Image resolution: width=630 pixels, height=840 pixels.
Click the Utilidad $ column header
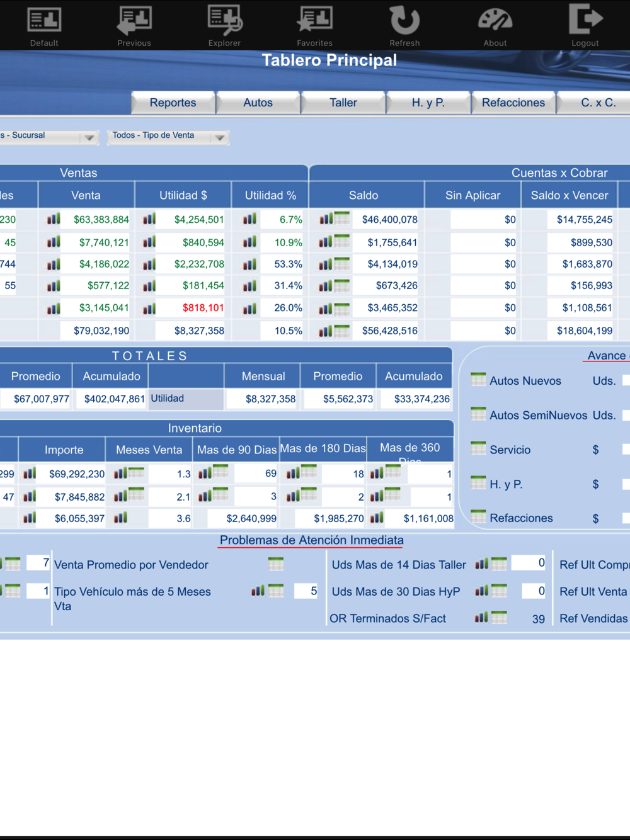tap(183, 195)
